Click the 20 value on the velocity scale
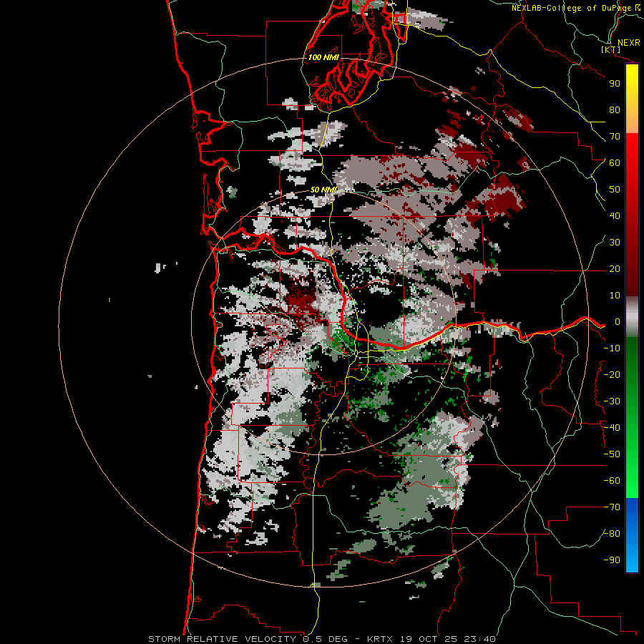 [x=615, y=269]
